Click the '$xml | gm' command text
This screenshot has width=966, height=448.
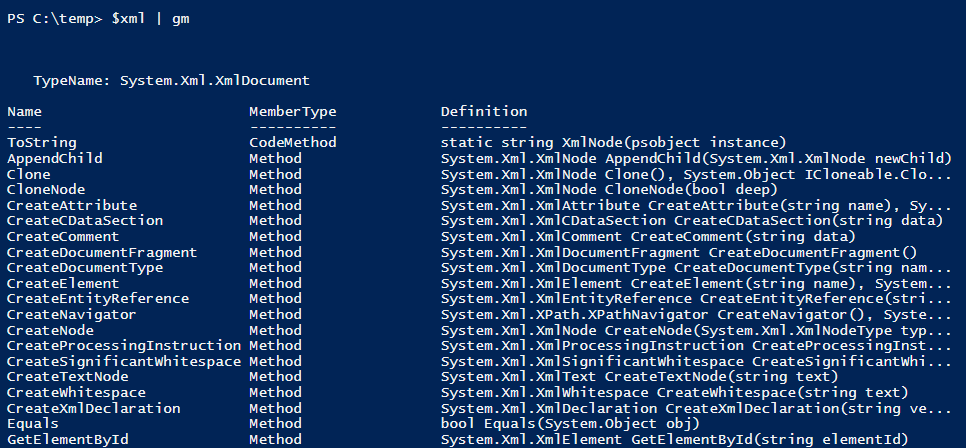(150, 19)
